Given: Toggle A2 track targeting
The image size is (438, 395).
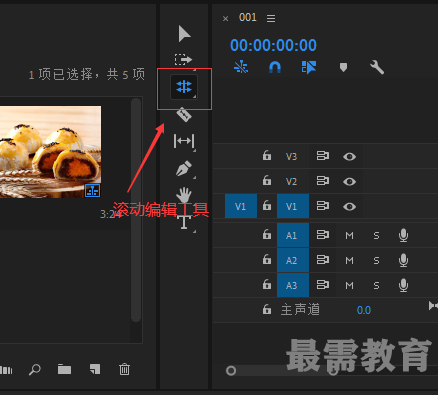Looking at the screenshot, I should 293,260.
